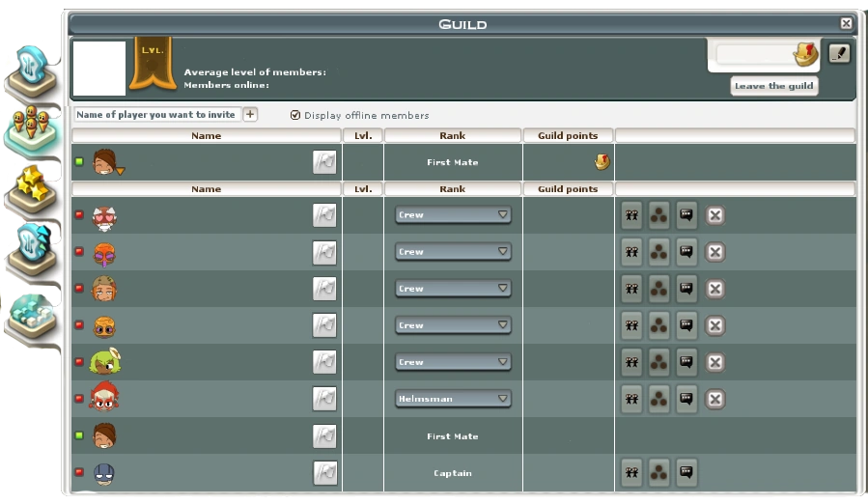Click two-people rights icon in Captain row
The image size is (868, 504).
(x=631, y=472)
